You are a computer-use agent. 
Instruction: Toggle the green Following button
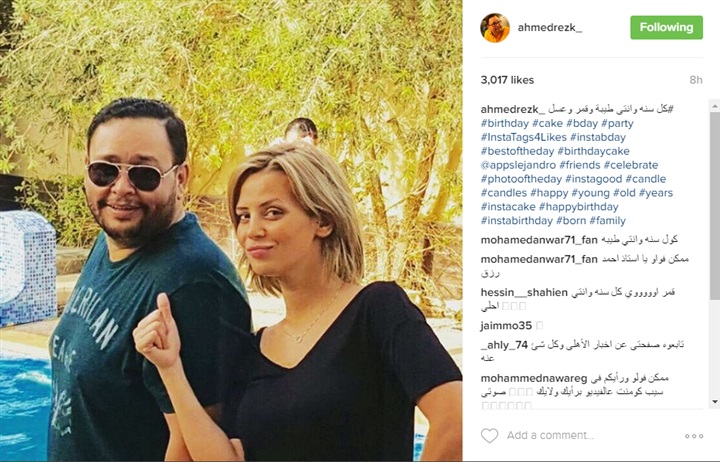pos(666,28)
